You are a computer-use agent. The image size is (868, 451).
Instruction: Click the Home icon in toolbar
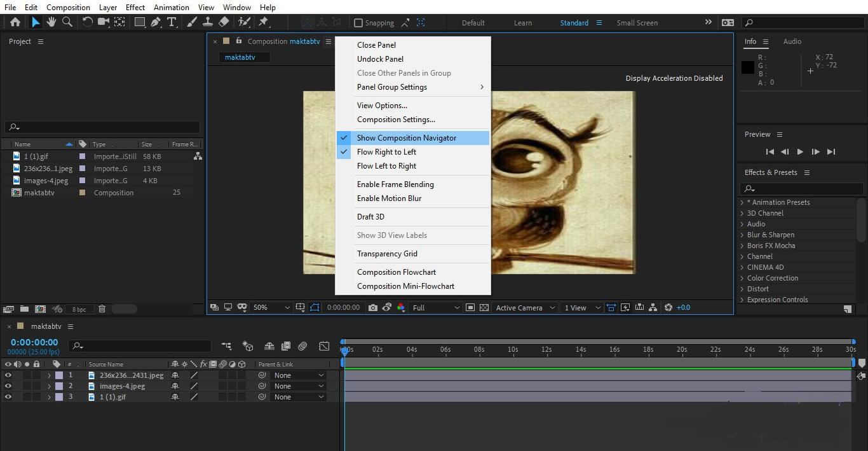click(x=15, y=22)
